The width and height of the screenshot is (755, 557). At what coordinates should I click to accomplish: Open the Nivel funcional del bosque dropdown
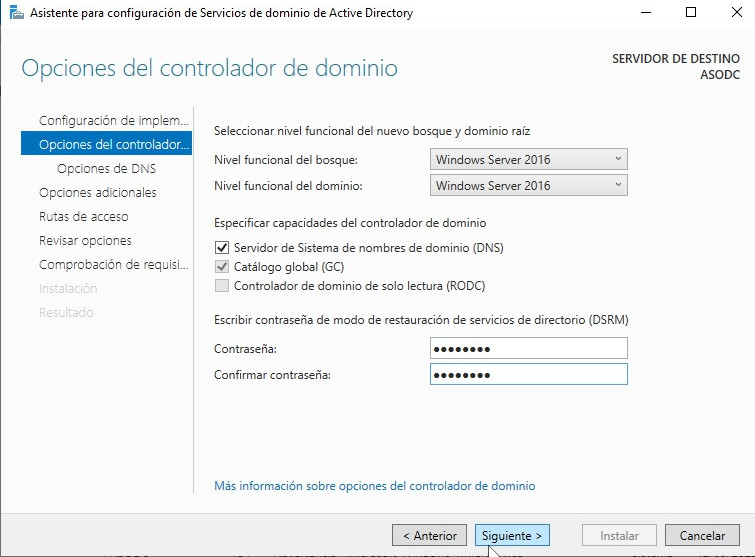click(528, 159)
